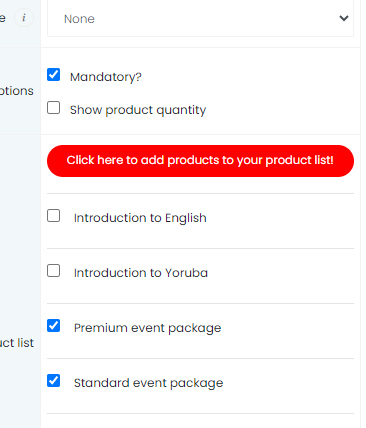Deselect the Standard event package checkbox

(53, 381)
